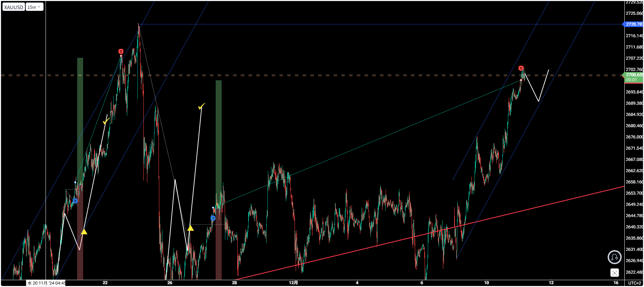Image resolution: width=644 pixels, height=287 pixels.
Task: Click the 2640.320 price scale label
Action: tap(634, 227)
